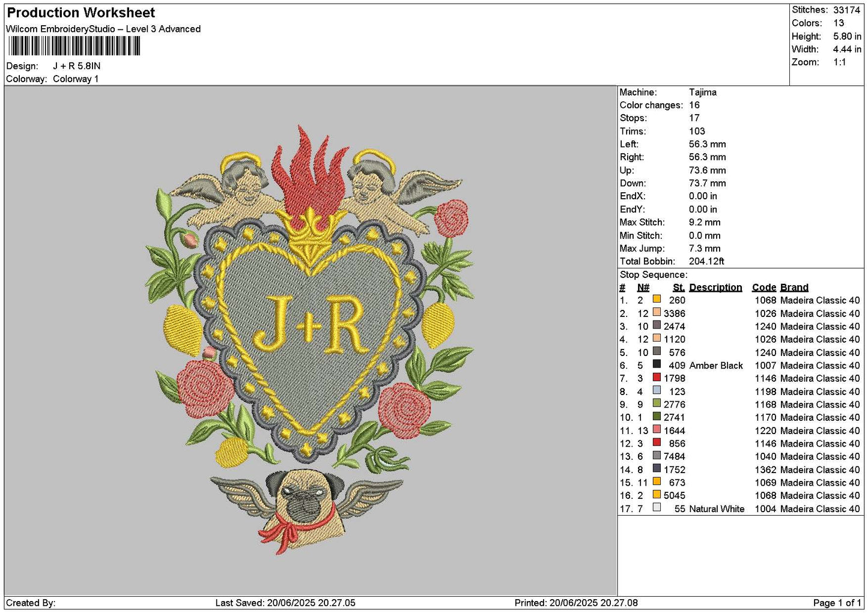Screen dimensions: 868x613
Task: Click the Amber Black swatch in row 6
Action: [x=657, y=364]
